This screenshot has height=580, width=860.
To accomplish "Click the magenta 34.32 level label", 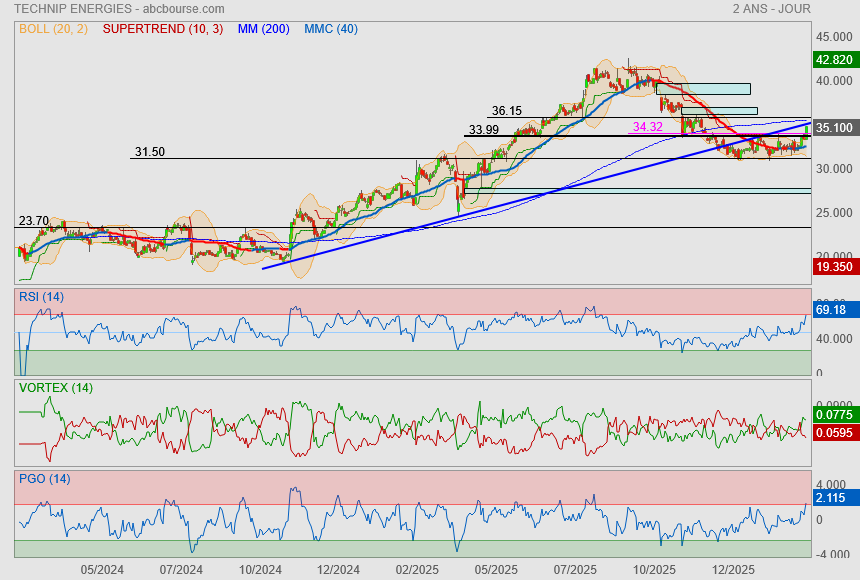I will (x=648, y=127).
